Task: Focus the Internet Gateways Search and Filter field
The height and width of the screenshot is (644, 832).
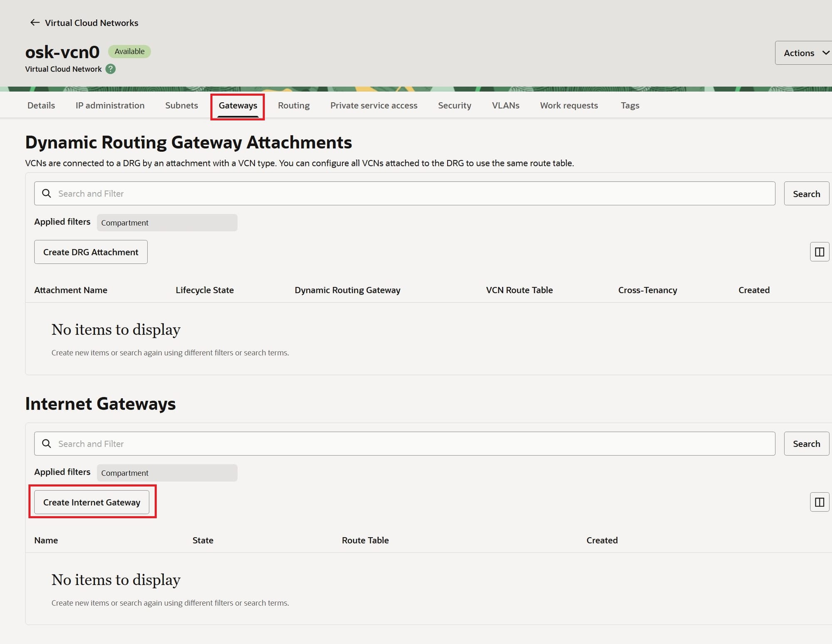Action: pyautogui.click(x=412, y=444)
